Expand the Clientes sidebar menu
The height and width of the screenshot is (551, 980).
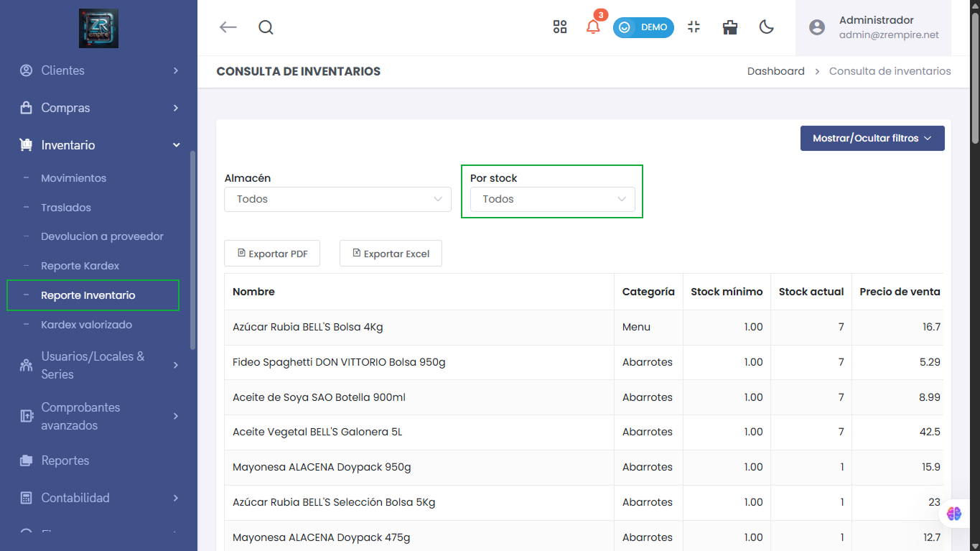point(99,70)
